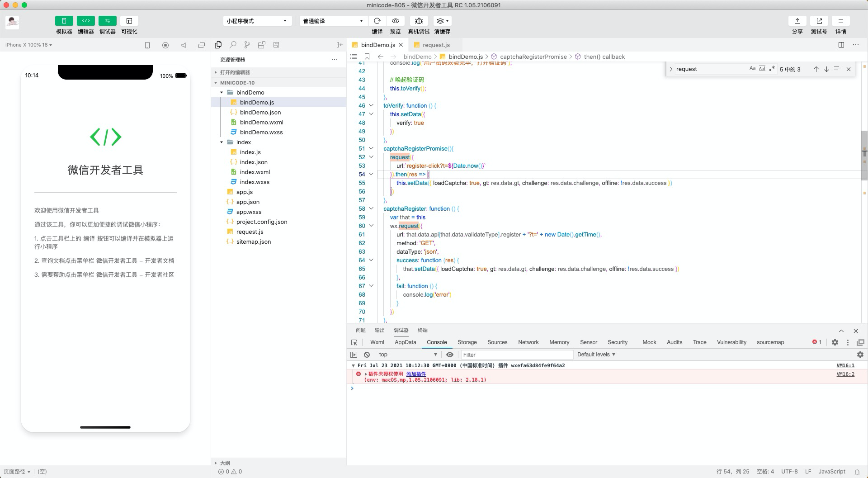
Task: Open the source control icon
Action: (x=247, y=45)
